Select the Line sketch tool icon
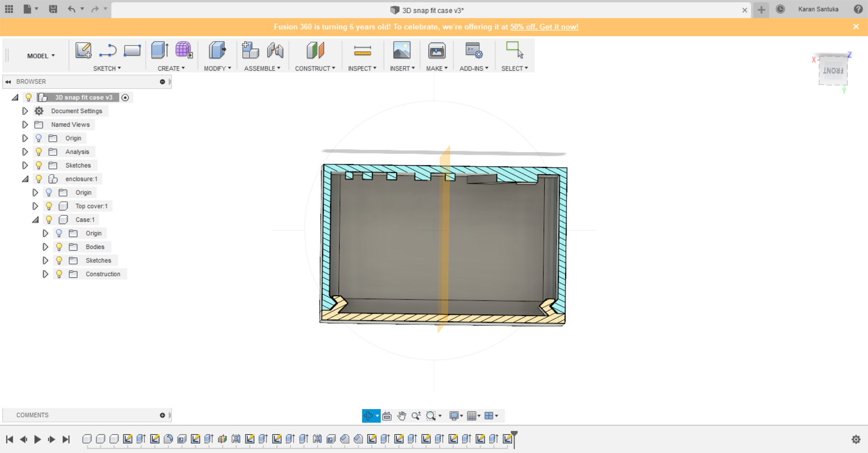 108,50
